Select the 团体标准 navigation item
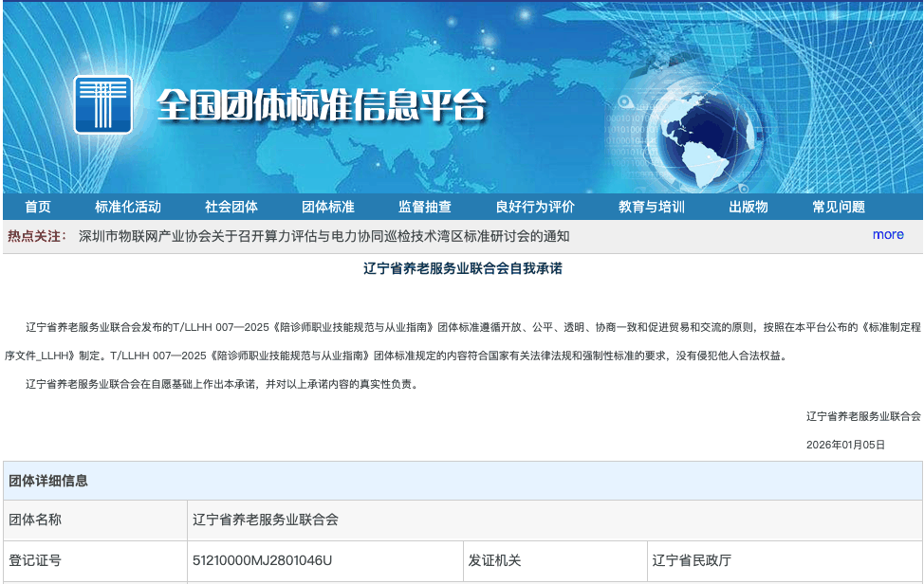This screenshot has height=584, width=924. (x=328, y=207)
